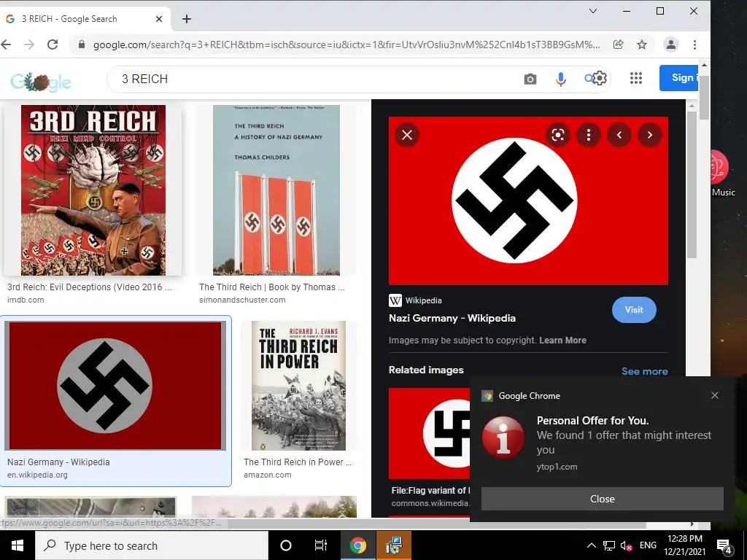Click the preview panel scrollbar
The image size is (747, 560).
pos(692,186)
